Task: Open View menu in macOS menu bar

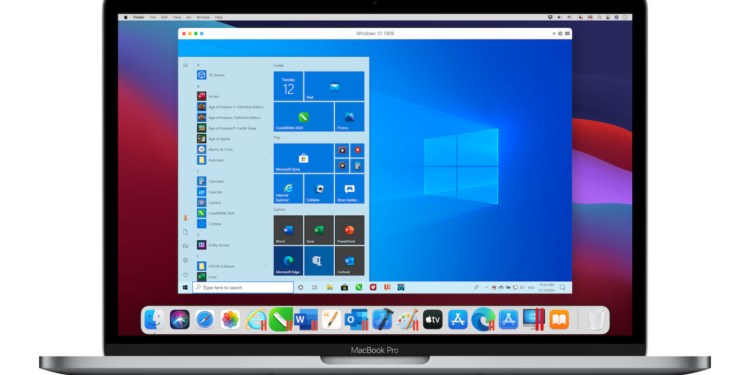Action: tap(177, 17)
